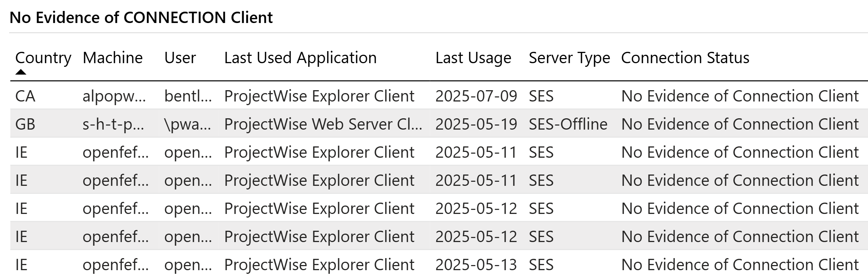Select IE country in 2025-05-13 row
Screen dimensions: 868x276
coord(22,265)
